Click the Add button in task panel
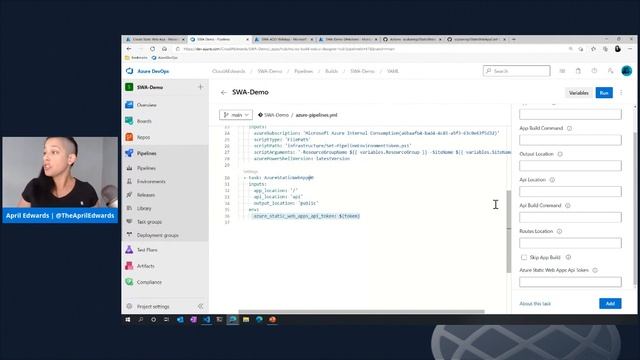 tap(610, 303)
